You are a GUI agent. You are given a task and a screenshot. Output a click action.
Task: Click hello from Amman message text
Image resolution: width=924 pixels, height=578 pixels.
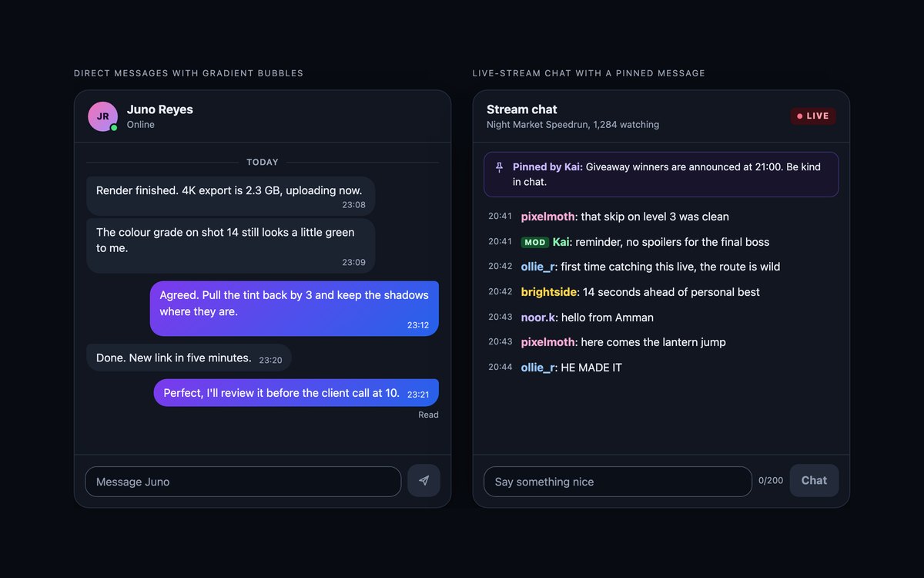click(x=608, y=318)
